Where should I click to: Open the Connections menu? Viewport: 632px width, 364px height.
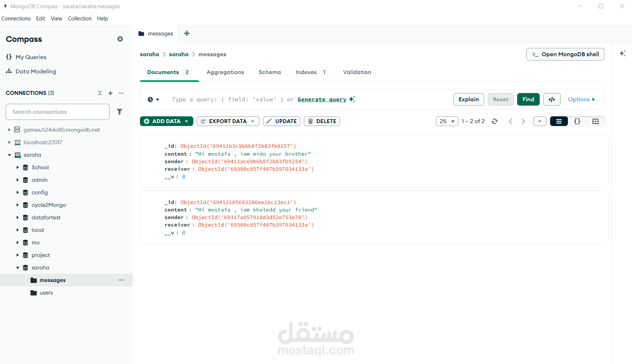(16, 19)
